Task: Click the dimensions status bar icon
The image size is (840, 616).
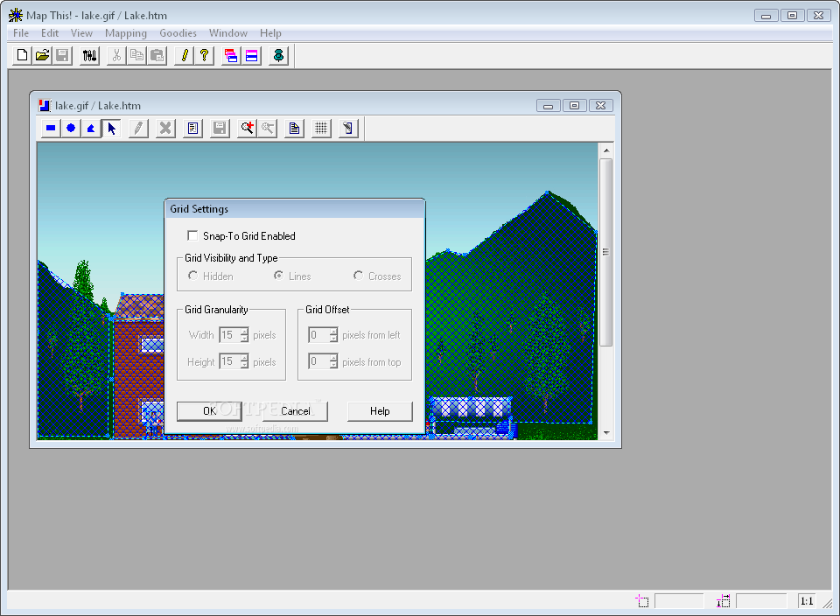Action: coord(724,601)
